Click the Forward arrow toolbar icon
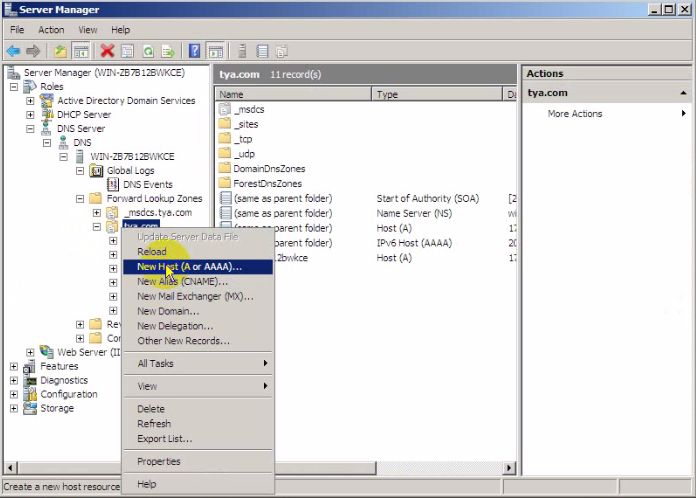The height and width of the screenshot is (498, 696). tap(33, 51)
